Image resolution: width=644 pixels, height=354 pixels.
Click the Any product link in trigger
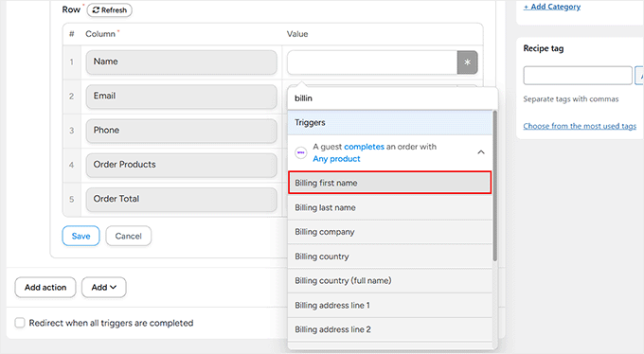pos(336,159)
